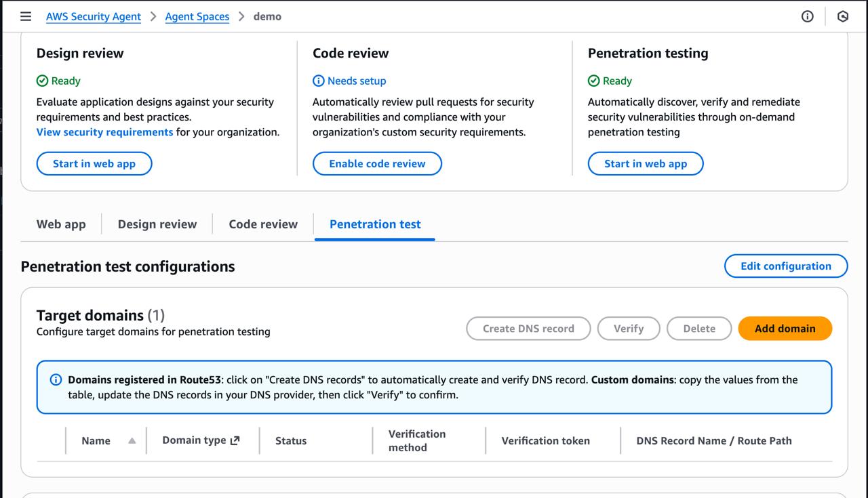Click Enable code review button

377,164
